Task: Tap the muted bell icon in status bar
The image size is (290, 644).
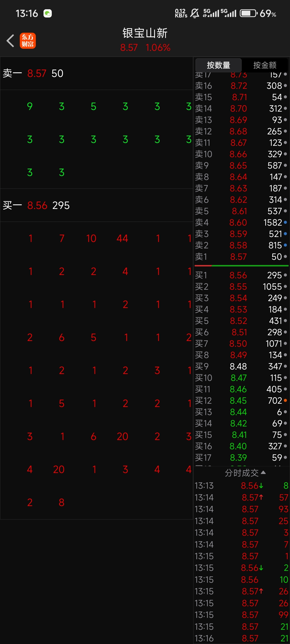Action: [194, 13]
